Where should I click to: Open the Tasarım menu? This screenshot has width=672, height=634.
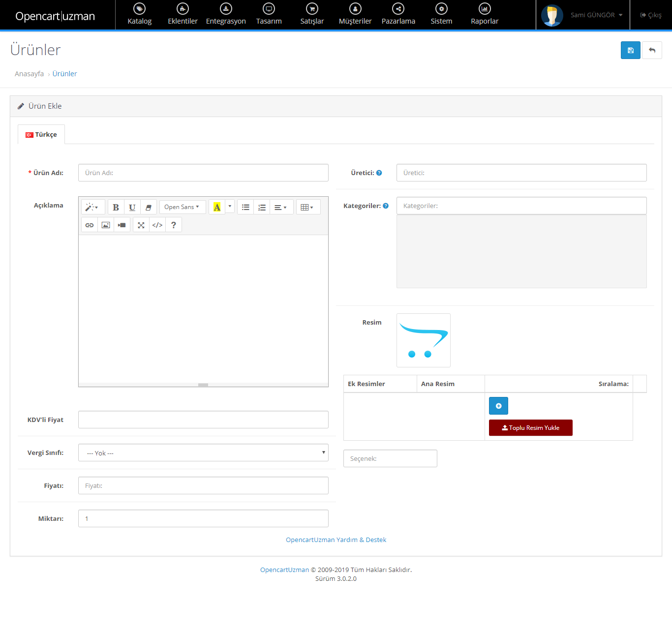(269, 15)
